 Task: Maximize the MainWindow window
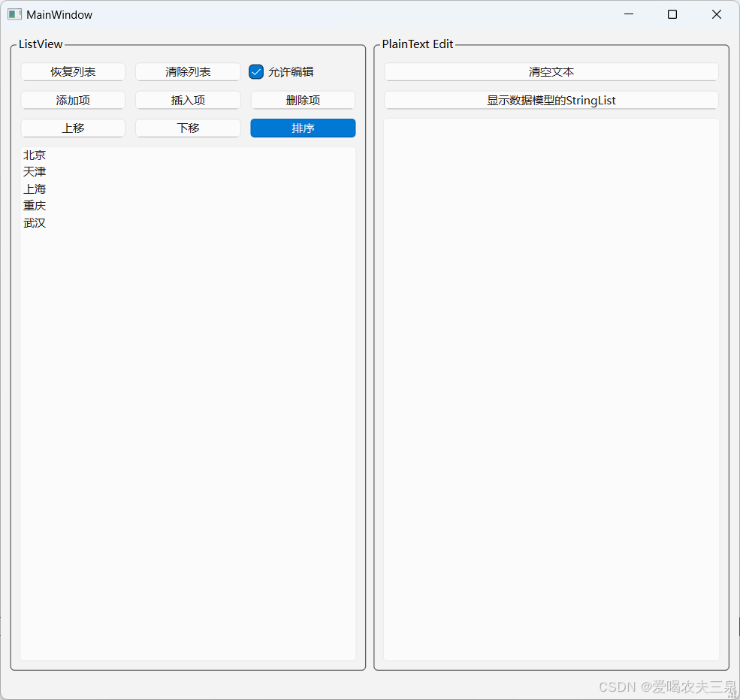(x=672, y=14)
